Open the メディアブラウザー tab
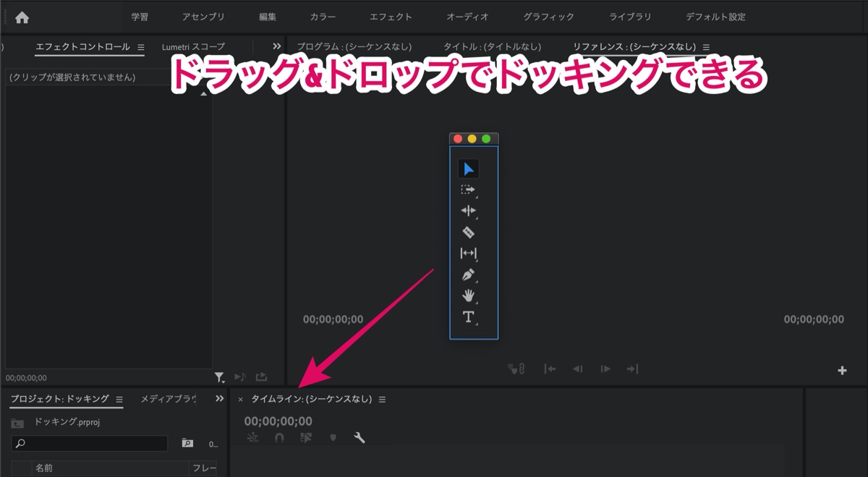 (168, 399)
